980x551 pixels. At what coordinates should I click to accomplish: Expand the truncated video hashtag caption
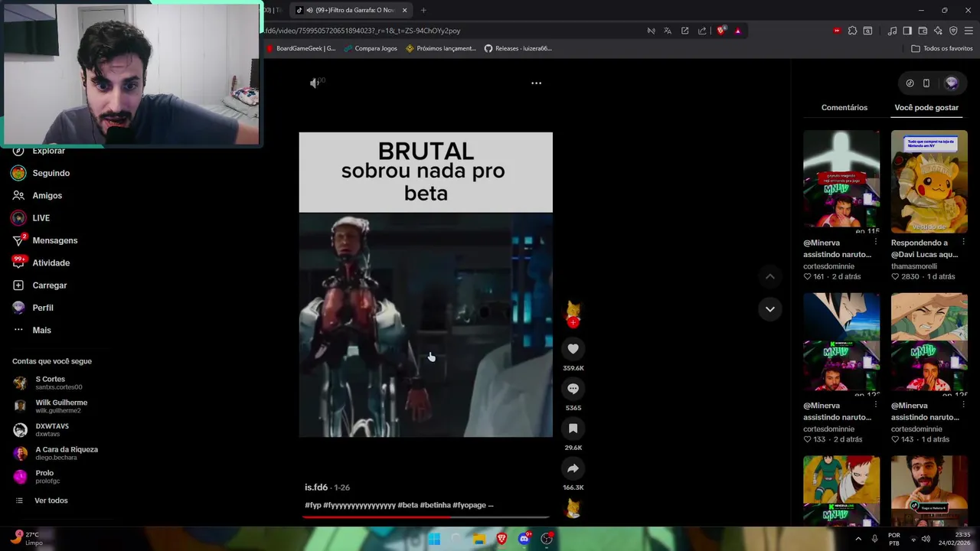tap(490, 505)
